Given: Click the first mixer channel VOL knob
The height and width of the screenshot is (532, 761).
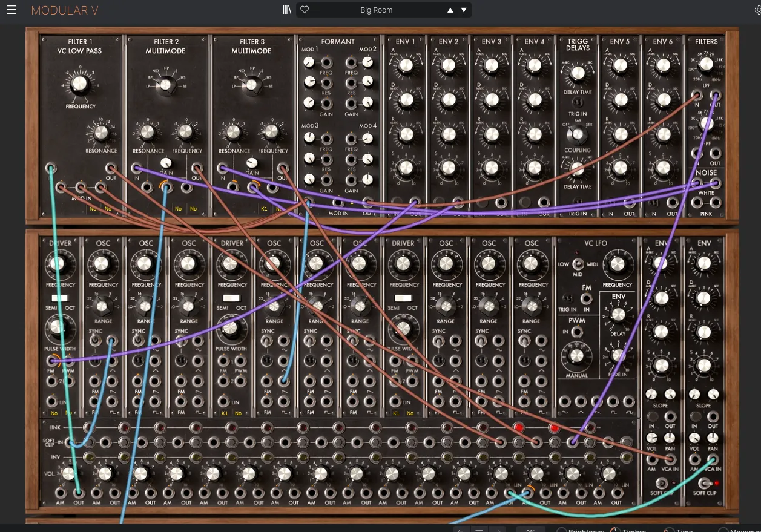Looking at the screenshot, I should point(69,474).
